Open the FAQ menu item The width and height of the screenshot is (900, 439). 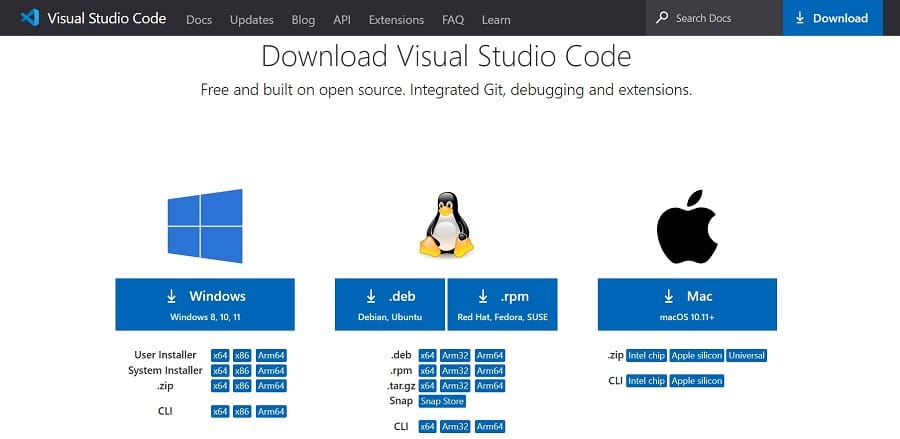point(453,20)
